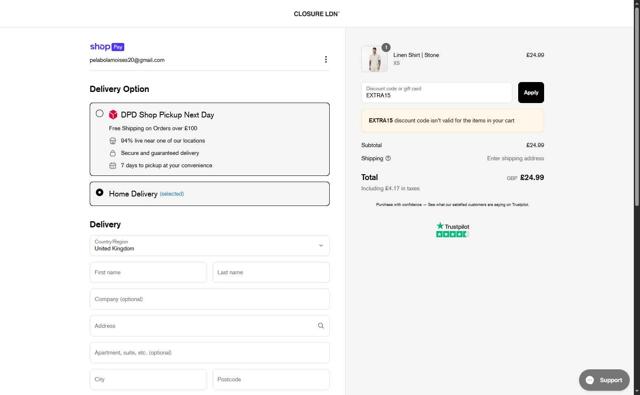Screen dimensions: 640x395
Task: Click the Postcode input field
Action: 271,379
